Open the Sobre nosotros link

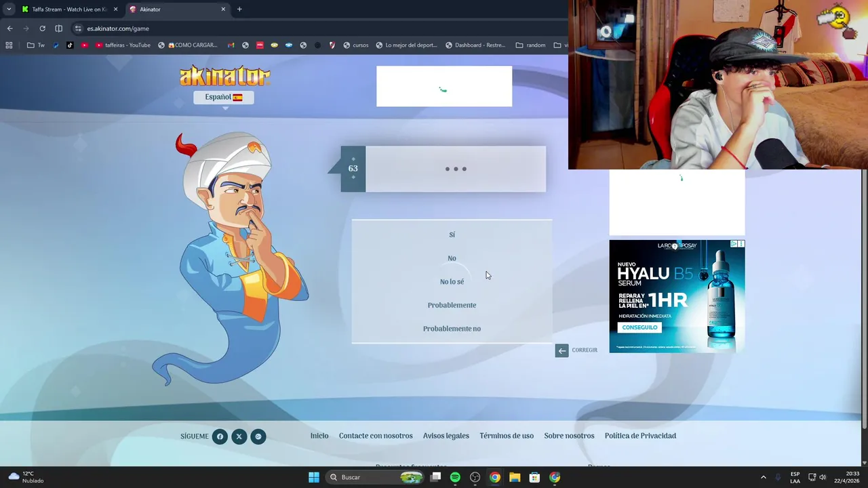click(569, 436)
